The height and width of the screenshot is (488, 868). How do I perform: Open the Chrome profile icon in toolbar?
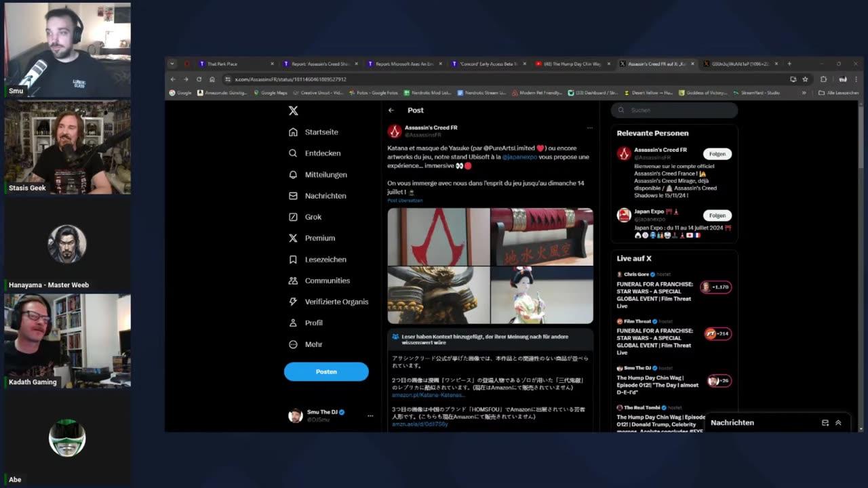pyautogui.click(x=843, y=79)
